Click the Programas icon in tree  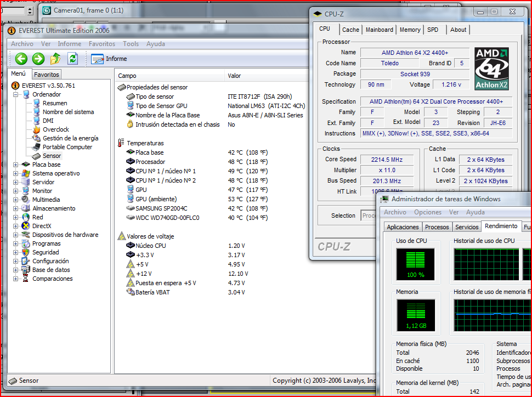(26, 243)
